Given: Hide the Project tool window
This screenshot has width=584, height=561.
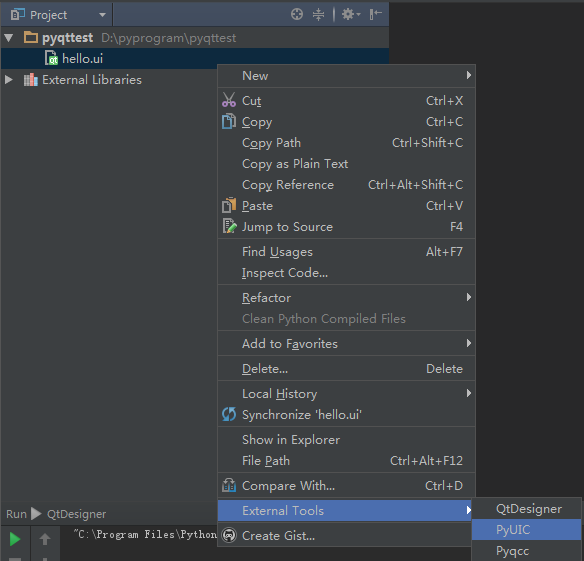Looking at the screenshot, I should click(x=375, y=15).
